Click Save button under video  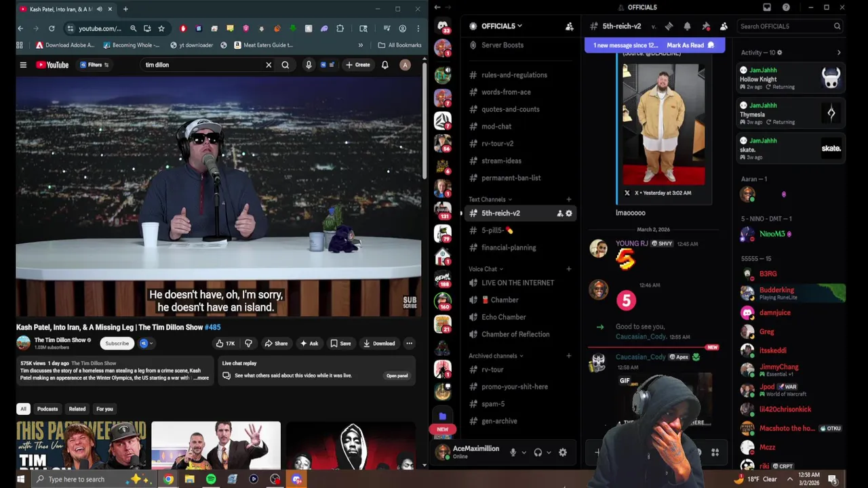pyautogui.click(x=340, y=344)
